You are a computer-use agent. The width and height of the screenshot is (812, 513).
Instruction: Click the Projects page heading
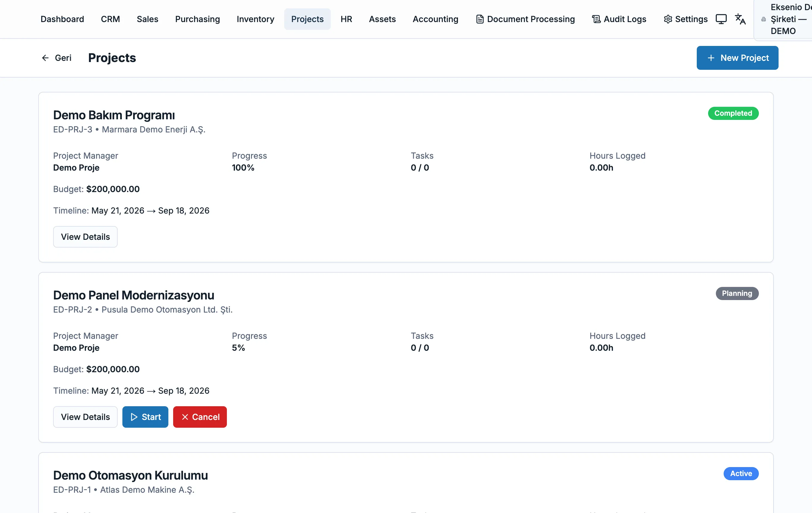(x=112, y=58)
